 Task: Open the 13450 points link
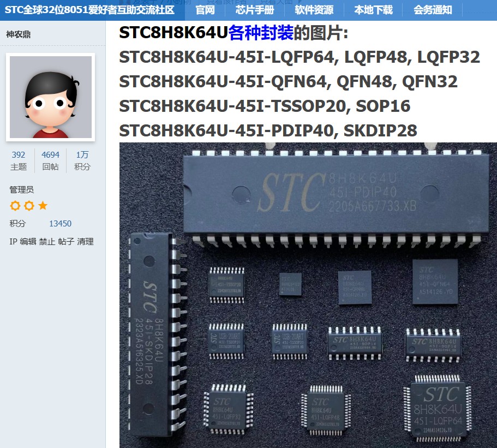coord(60,224)
